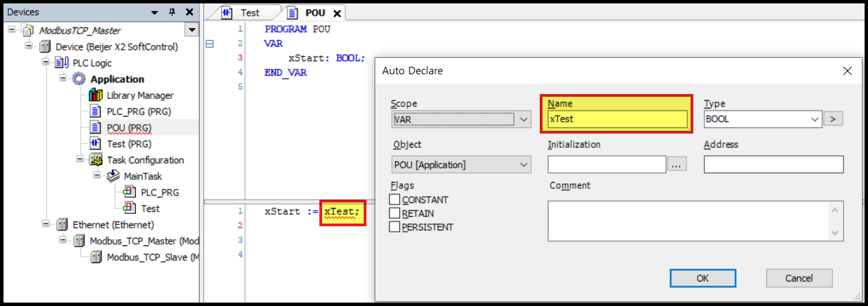The width and height of the screenshot is (868, 306).
Task: Collapse the PLC Logic node
Action: [46, 63]
